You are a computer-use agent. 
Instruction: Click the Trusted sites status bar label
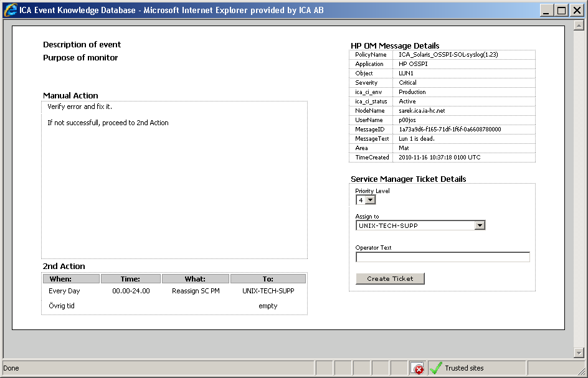tap(464, 368)
